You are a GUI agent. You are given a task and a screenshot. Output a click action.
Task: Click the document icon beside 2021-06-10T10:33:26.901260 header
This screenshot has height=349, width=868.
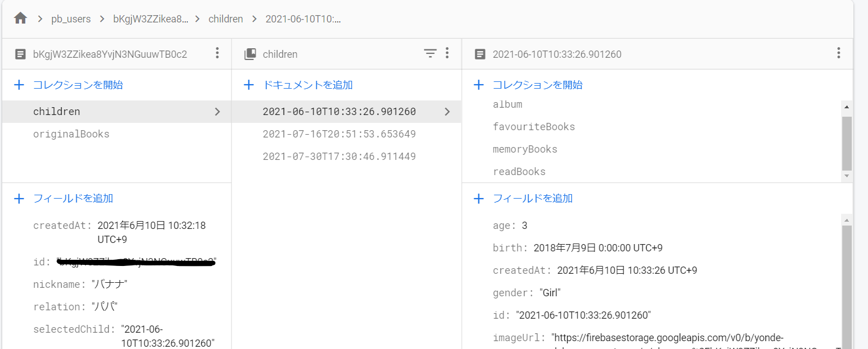point(480,54)
